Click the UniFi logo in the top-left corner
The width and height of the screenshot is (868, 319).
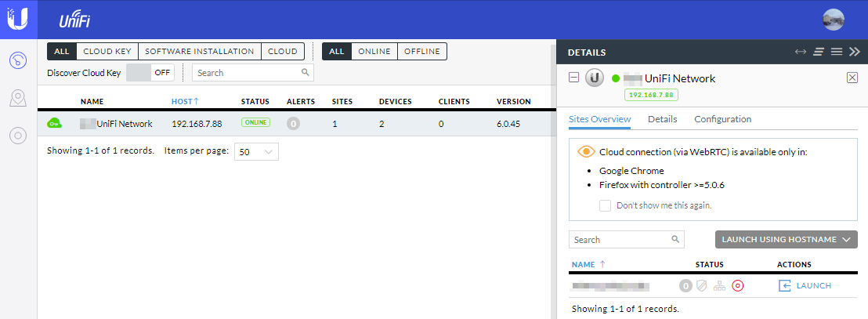pyautogui.click(x=18, y=19)
